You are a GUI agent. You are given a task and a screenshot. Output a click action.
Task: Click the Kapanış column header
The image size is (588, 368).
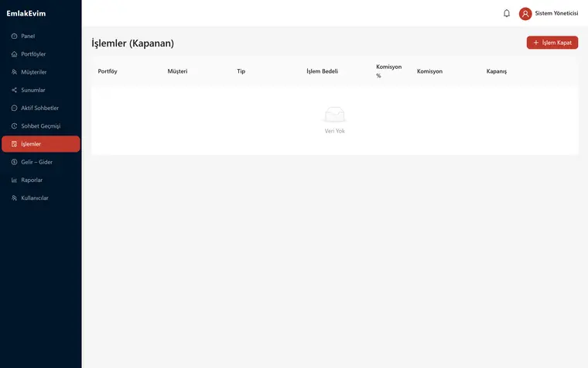coord(497,71)
